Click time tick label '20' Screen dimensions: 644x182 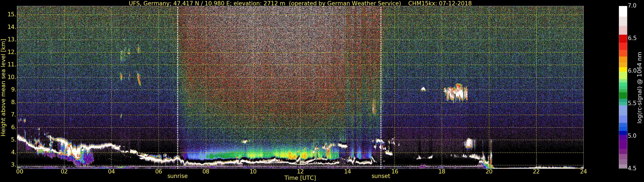coord(489,172)
